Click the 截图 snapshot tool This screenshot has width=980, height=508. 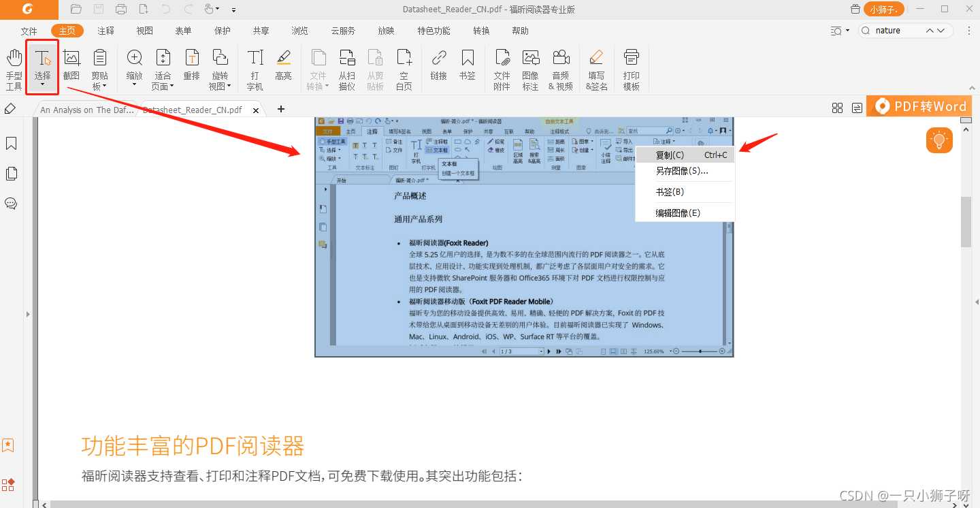[71, 65]
